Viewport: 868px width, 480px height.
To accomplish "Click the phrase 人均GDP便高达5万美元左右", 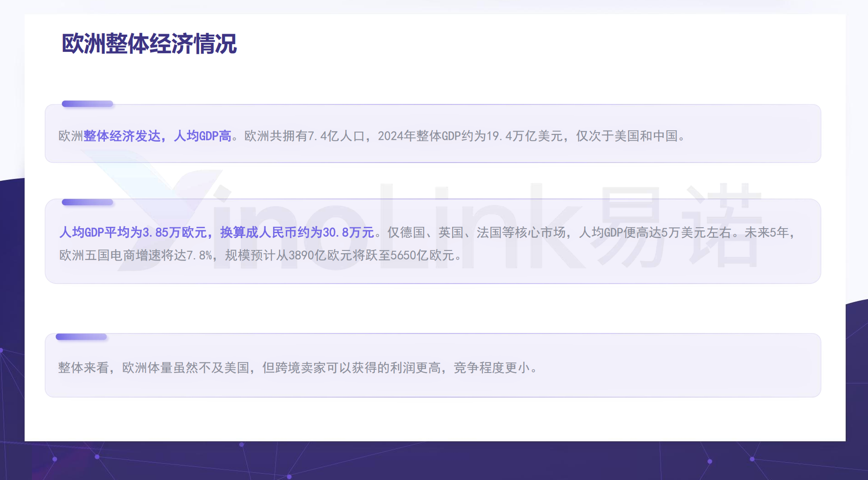I will [655, 233].
